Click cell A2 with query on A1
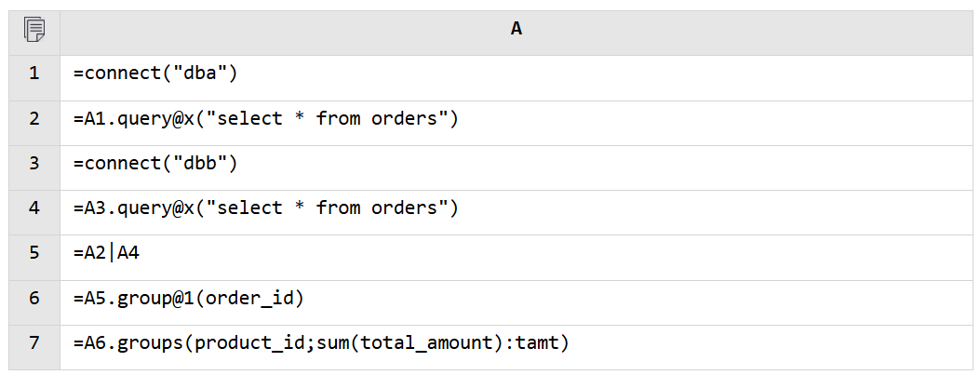 (517, 123)
